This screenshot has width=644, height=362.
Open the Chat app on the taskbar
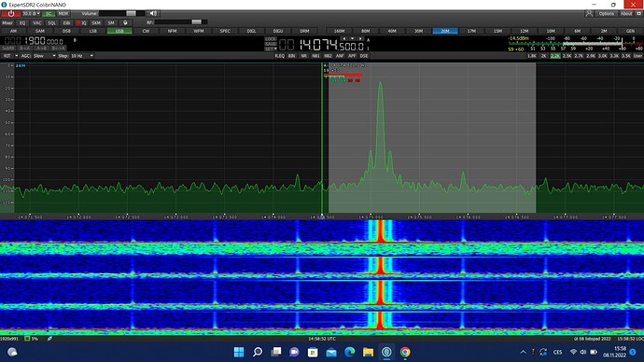[294, 352]
